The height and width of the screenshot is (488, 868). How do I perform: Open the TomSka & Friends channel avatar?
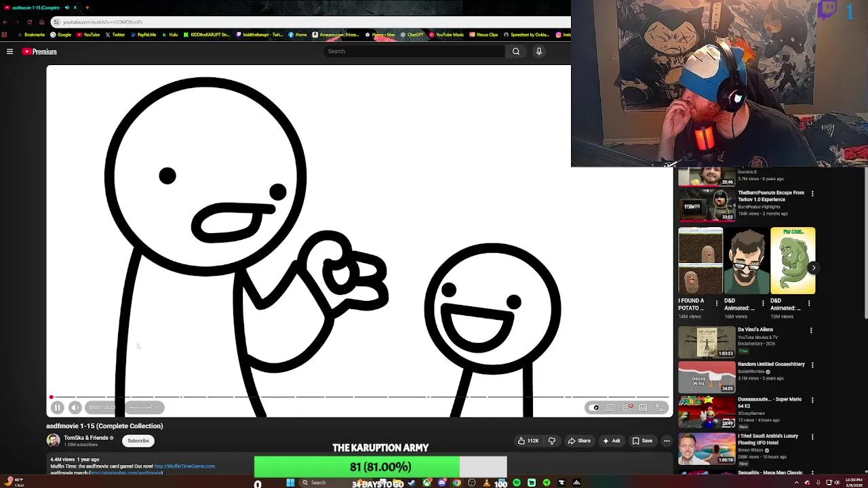(x=53, y=441)
